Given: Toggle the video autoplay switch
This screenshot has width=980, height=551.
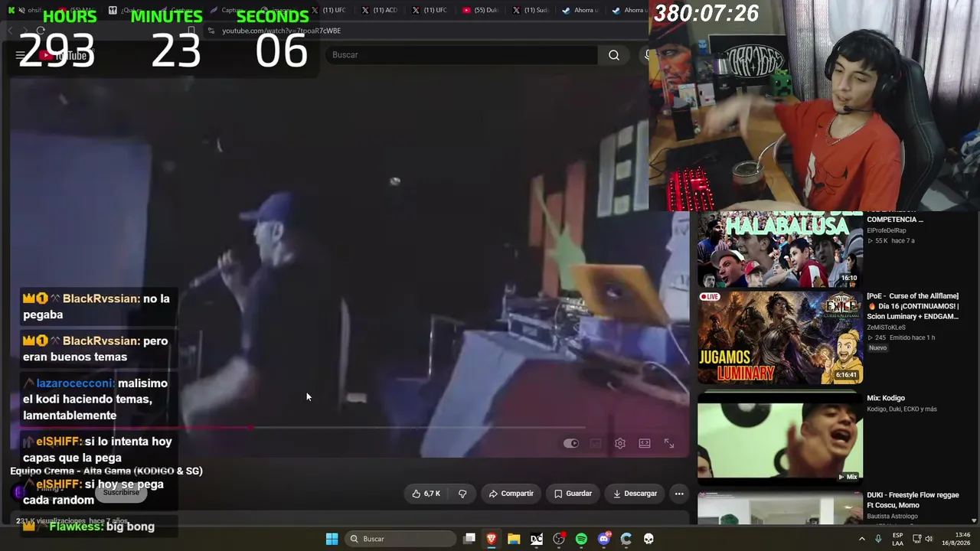Looking at the screenshot, I should pyautogui.click(x=571, y=443).
